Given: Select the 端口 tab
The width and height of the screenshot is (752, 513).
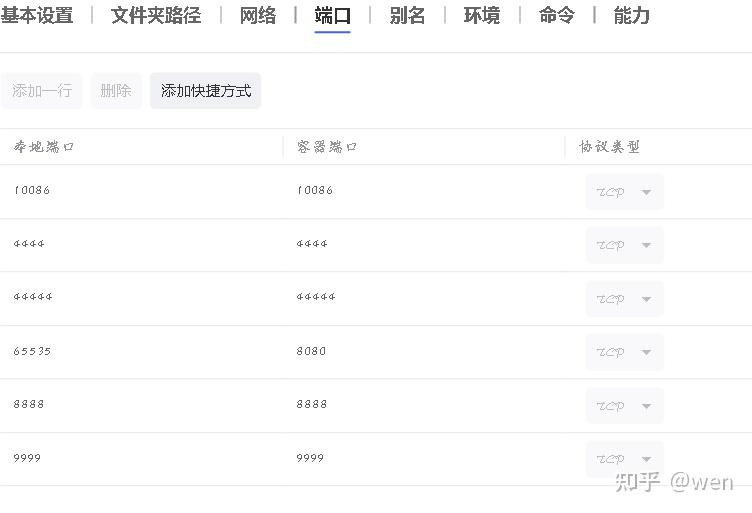Looking at the screenshot, I should pyautogui.click(x=332, y=16).
